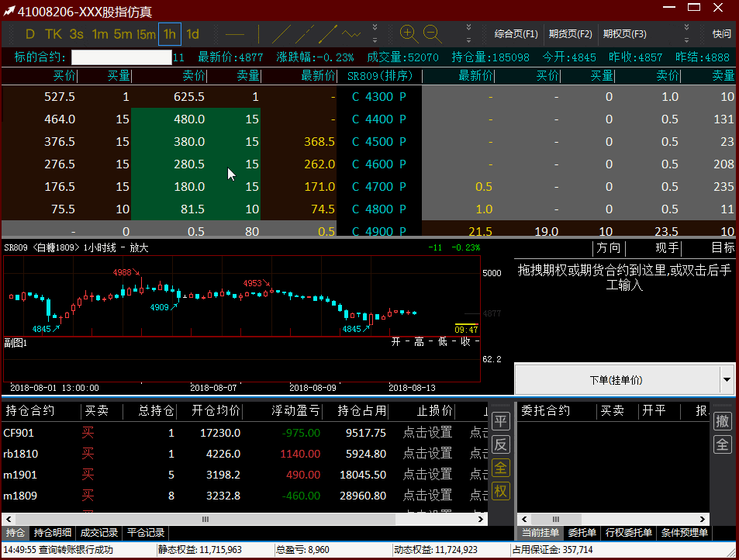Screen dimensions: 739x560
Task: Toggle the 5m chart period
Action: (x=123, y=34)
